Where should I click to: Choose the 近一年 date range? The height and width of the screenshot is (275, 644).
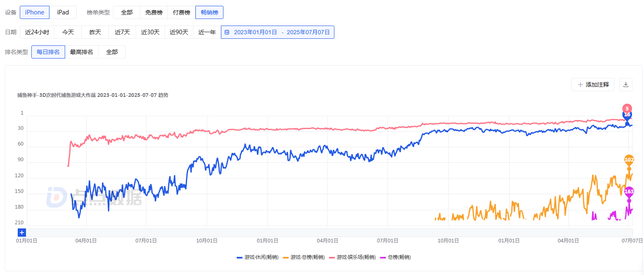(207, 32)
